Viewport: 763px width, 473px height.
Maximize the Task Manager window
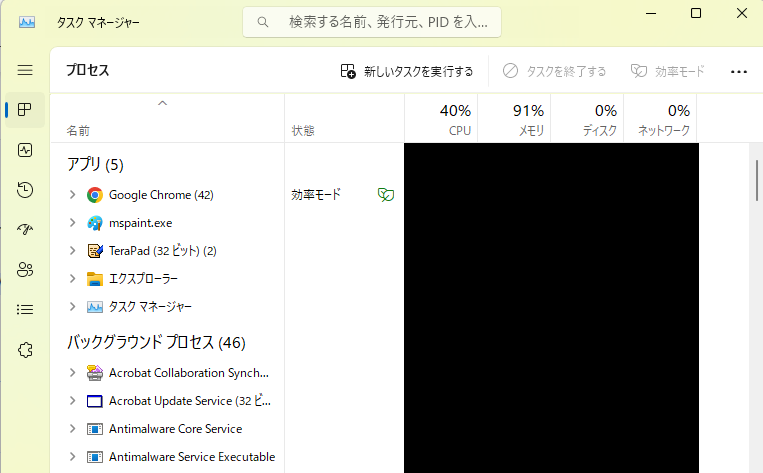696,13
